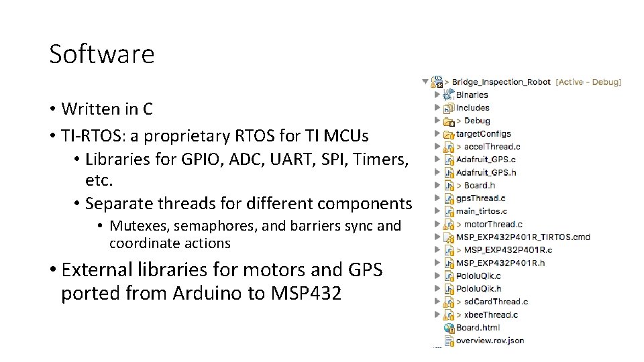644x362 pixels.
Task: Expand main_tirtos.c contents
Action: click(437, 211)
